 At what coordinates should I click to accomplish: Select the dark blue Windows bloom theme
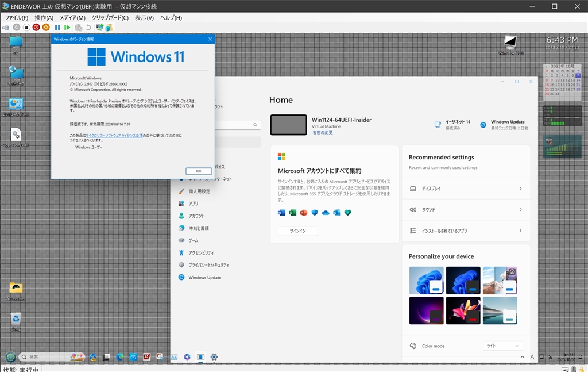pyautogui.click(x=463, y=281)
